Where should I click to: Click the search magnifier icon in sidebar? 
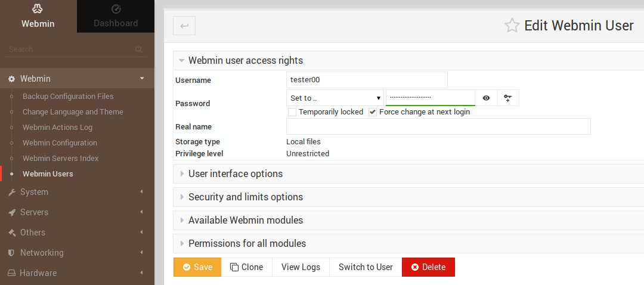tap(139, 49)
